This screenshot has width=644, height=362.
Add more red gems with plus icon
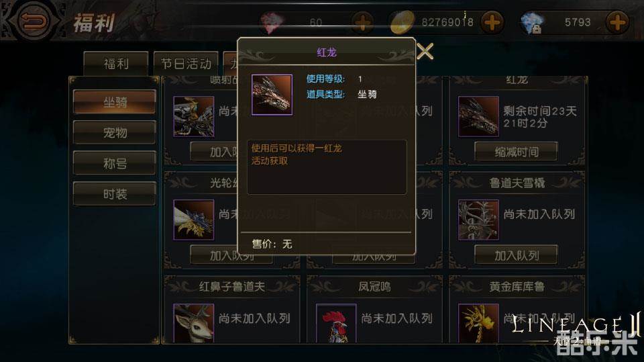(362, 22)
